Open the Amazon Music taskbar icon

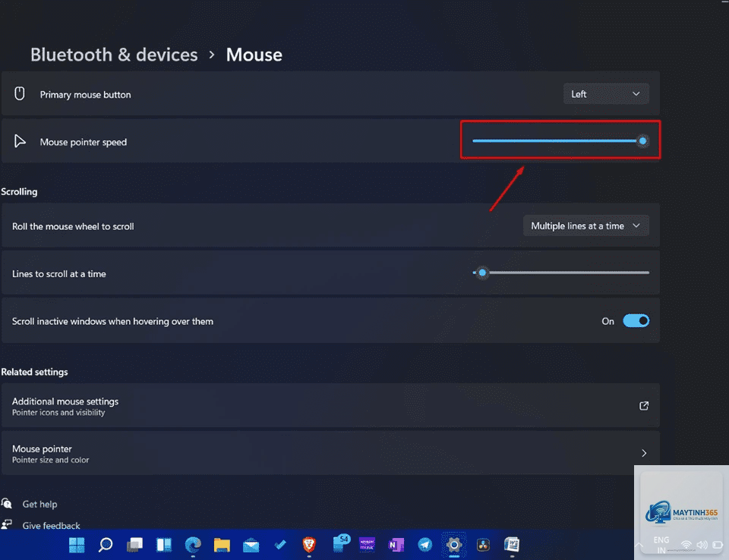click(367, 545)
